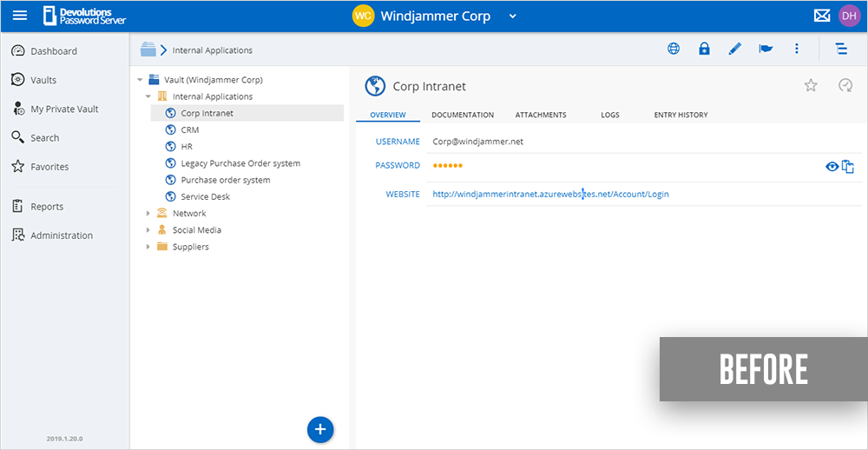The image size is (868, 450).
Task: Reveal password using the eye icon
Action: 832,166
